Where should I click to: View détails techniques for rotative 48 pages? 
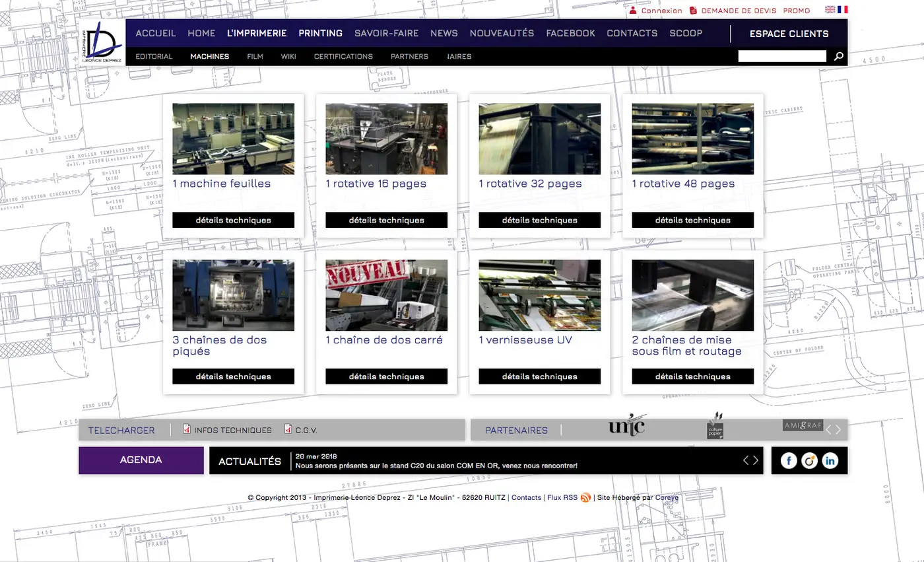(693, 220)
